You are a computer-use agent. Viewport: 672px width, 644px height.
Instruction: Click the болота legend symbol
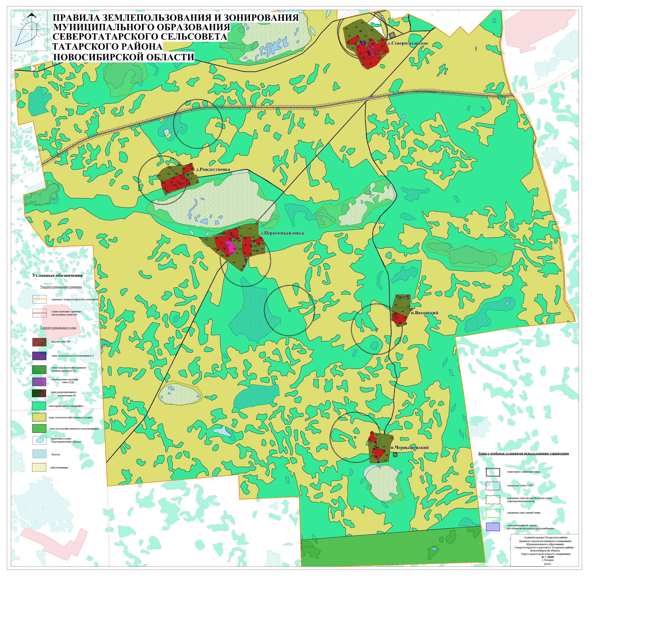tap(39, 454)
